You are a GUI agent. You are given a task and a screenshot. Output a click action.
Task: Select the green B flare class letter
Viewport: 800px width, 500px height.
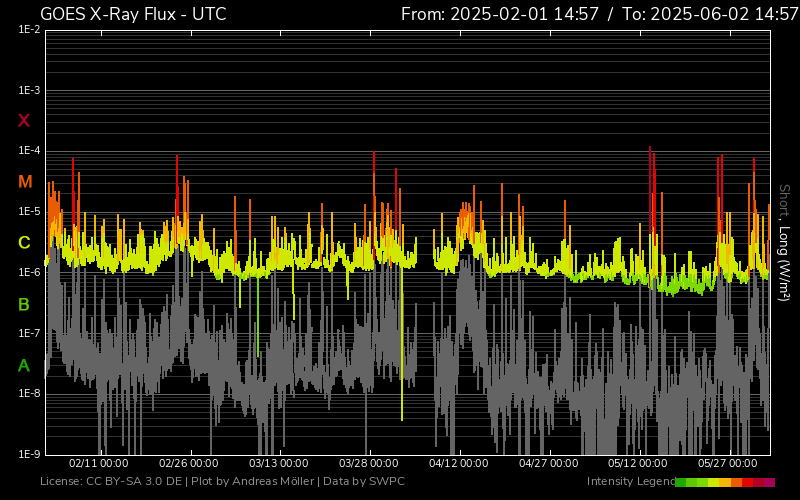point(24,304)
